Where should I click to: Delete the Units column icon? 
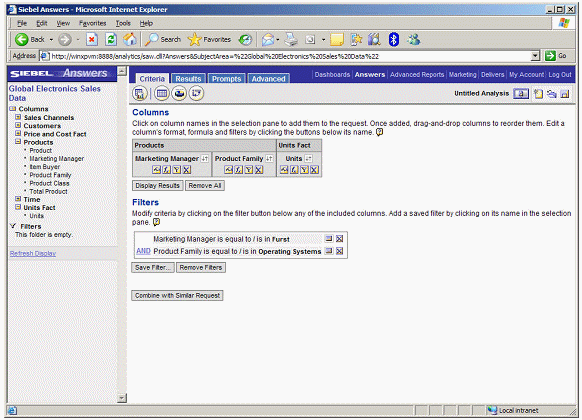[314, 170]
